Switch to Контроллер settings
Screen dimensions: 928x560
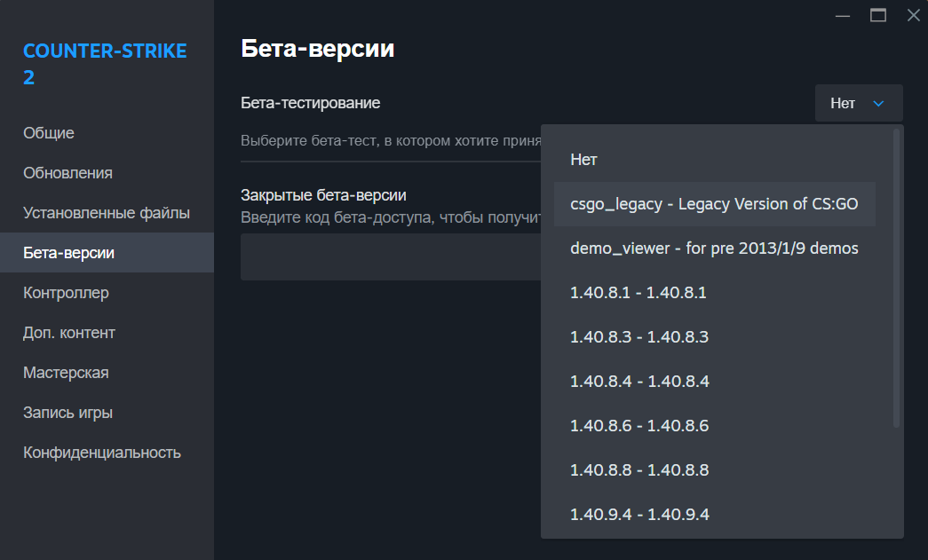(x=66, y=293)
